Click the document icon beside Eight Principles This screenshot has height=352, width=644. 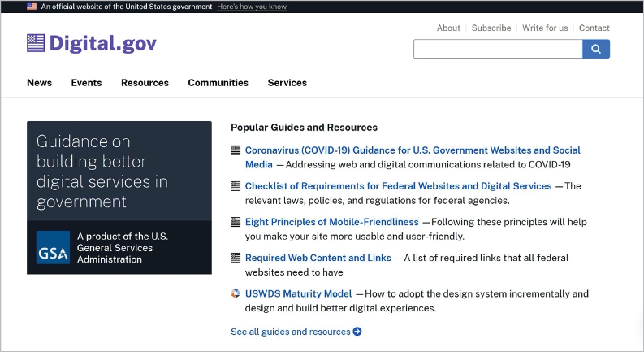click(236, 222)
